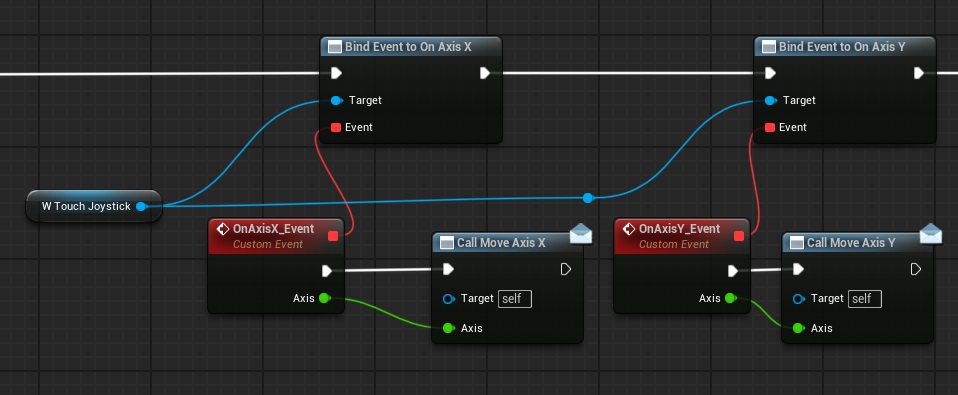The image size is (958, 395).
Task: Click the W Touch Joystick blue output pin
Action: tap(141, 206)
